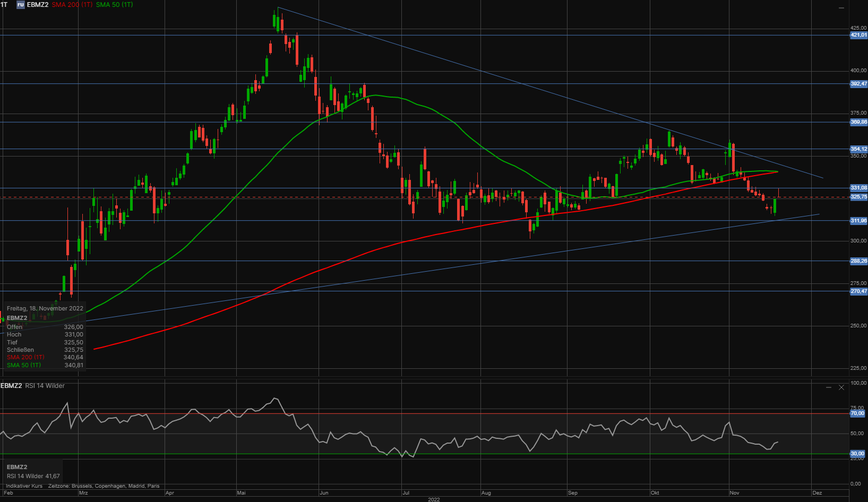The width and height of the screenshot is (868, 502).
Task: Select the EBMZ2 symbol label
Action: pos(38,5)
